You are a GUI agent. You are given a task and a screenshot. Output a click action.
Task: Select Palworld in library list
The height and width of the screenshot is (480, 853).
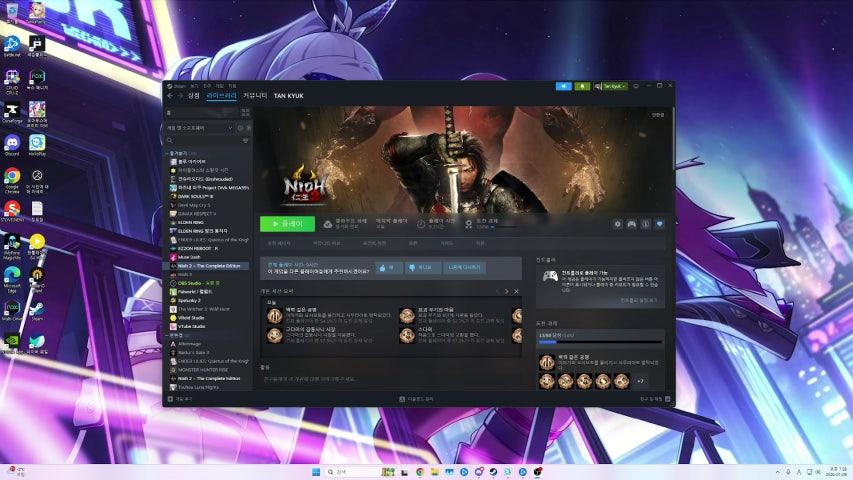194,292
